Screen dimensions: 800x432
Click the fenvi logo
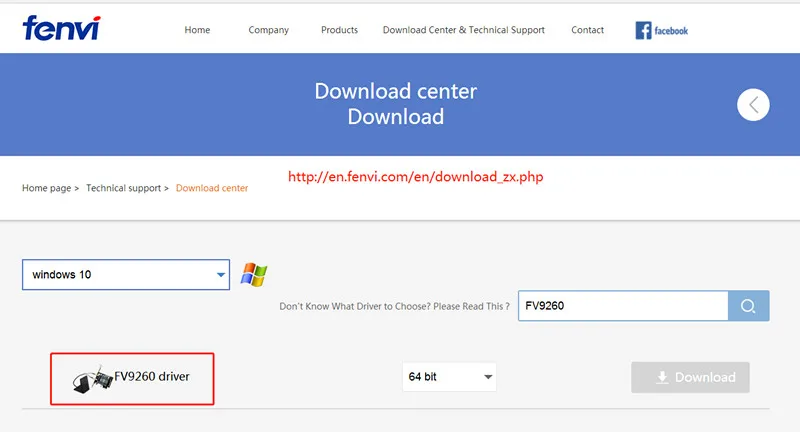click(x=61, y=28)
